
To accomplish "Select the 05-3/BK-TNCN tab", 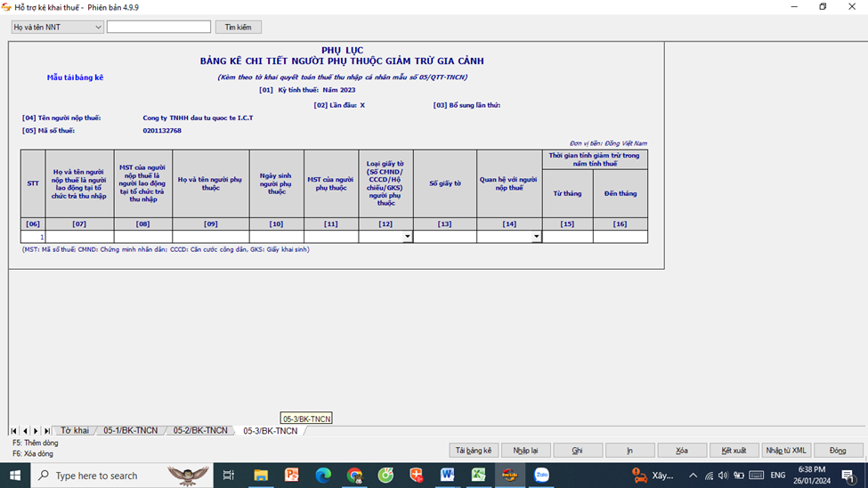I will click(x=270, y=431).
